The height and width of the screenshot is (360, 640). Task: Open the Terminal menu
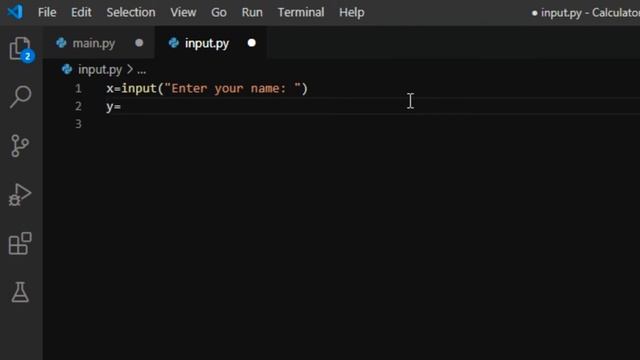pos(301,12)
